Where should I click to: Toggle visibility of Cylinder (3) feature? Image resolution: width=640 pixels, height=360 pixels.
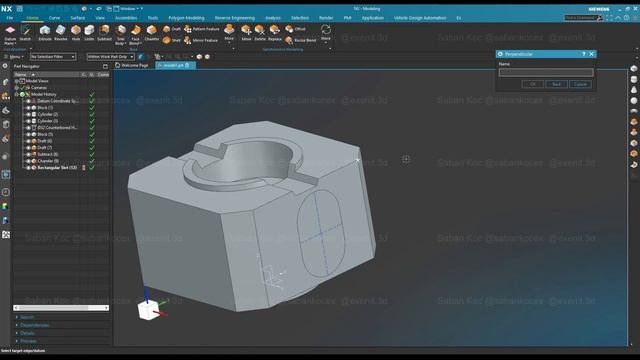pos(28,121)
